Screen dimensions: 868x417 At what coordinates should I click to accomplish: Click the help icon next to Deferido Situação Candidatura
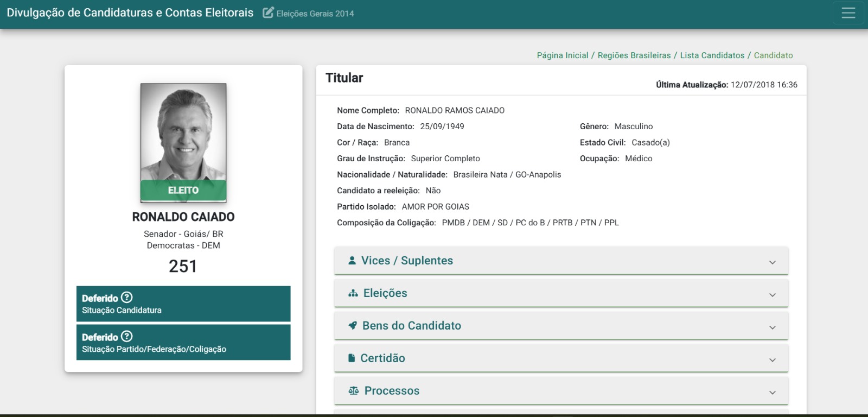pos(127,298)
